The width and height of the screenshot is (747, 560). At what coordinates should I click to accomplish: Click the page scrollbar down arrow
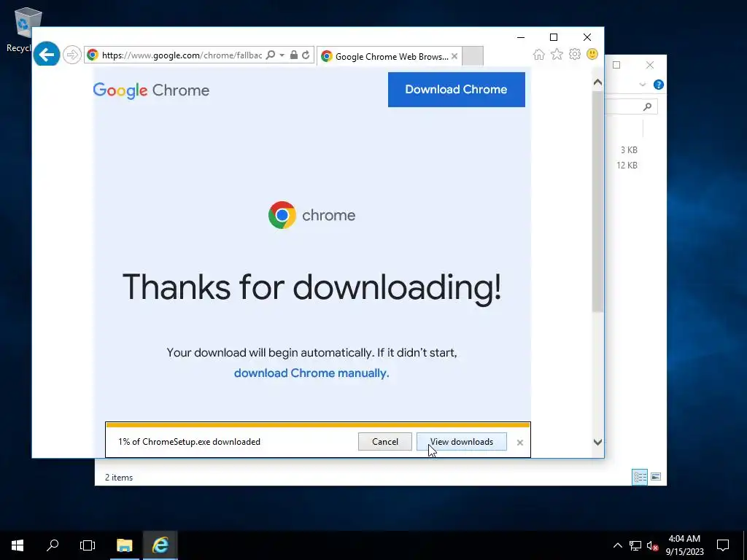coord(598,443)
